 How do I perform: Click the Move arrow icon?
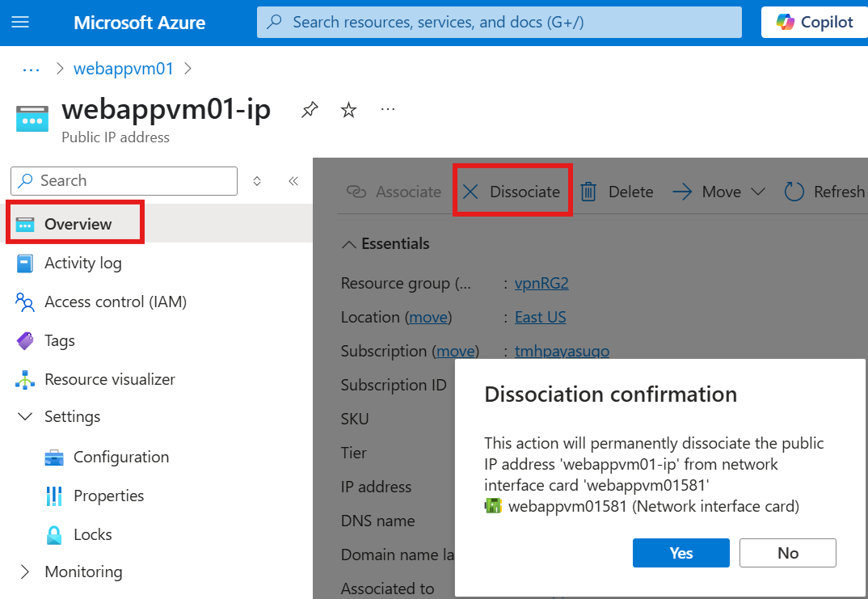click(682, 192)
